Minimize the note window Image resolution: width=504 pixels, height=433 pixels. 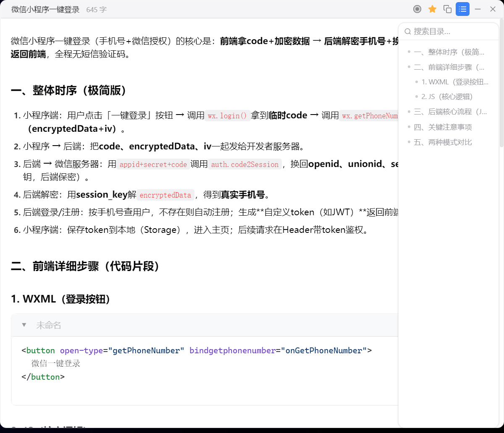pyautogui.click(x=478, y=9)
